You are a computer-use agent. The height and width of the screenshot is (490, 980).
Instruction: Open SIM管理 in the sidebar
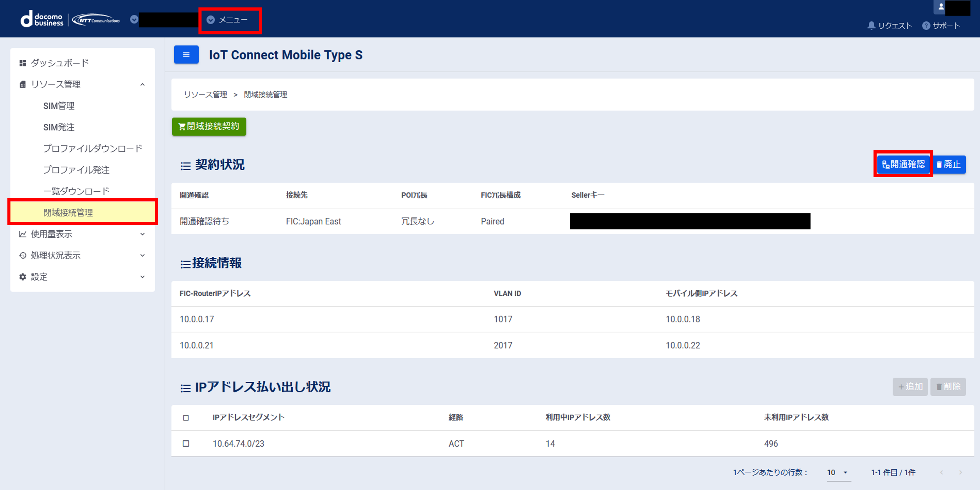tap(59, 106)
